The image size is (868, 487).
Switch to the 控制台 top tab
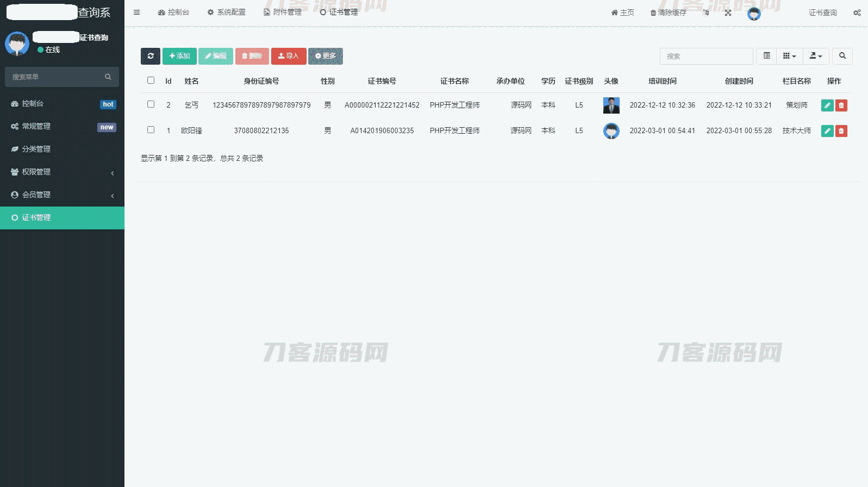174,13
